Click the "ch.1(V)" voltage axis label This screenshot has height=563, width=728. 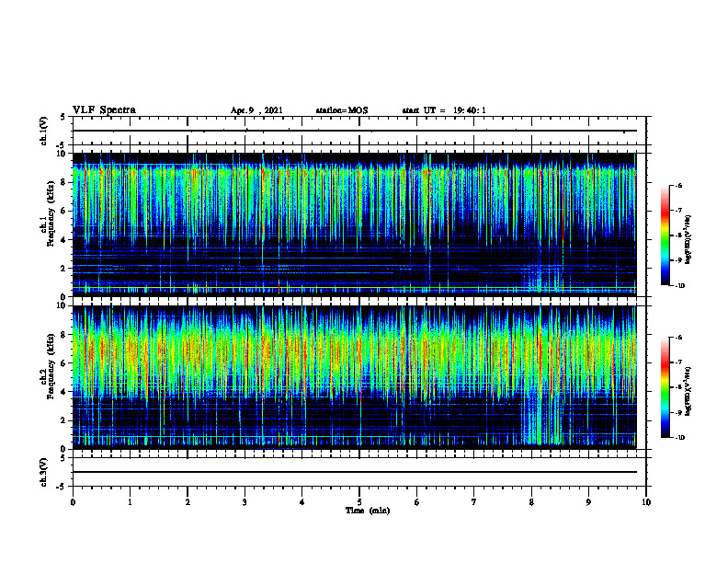43,131
